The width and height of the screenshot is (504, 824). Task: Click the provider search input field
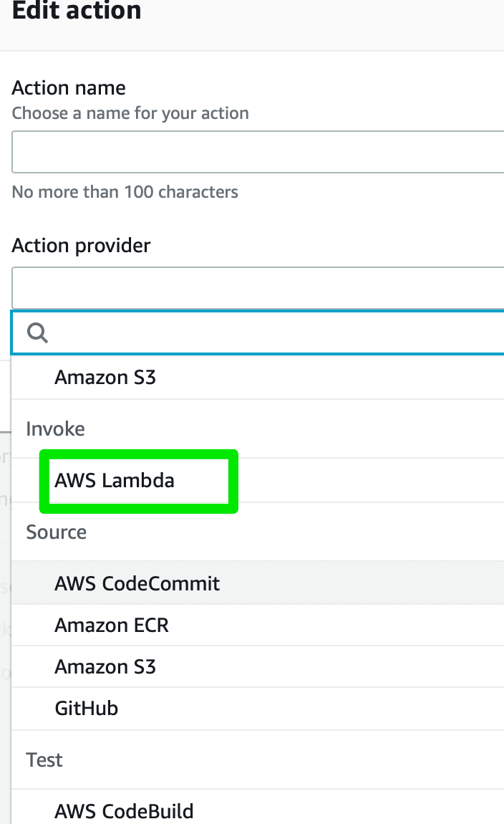(x=258, y=332)
